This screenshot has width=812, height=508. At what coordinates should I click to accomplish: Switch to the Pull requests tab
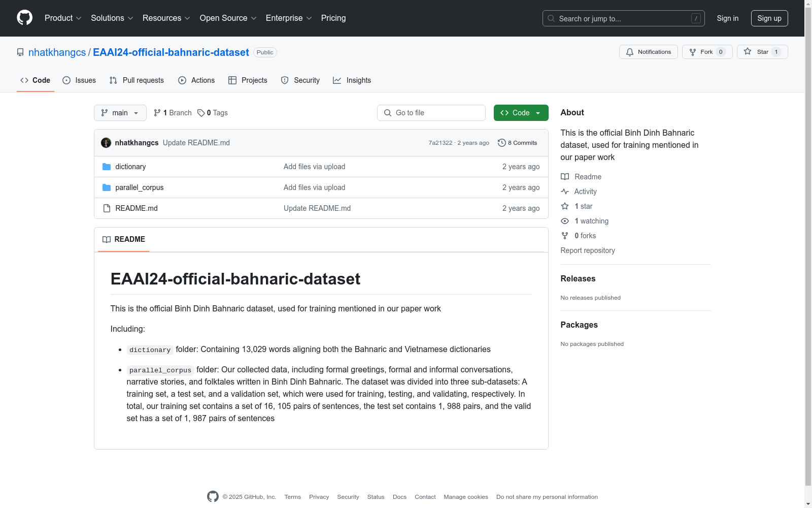[x=137, y=80]
